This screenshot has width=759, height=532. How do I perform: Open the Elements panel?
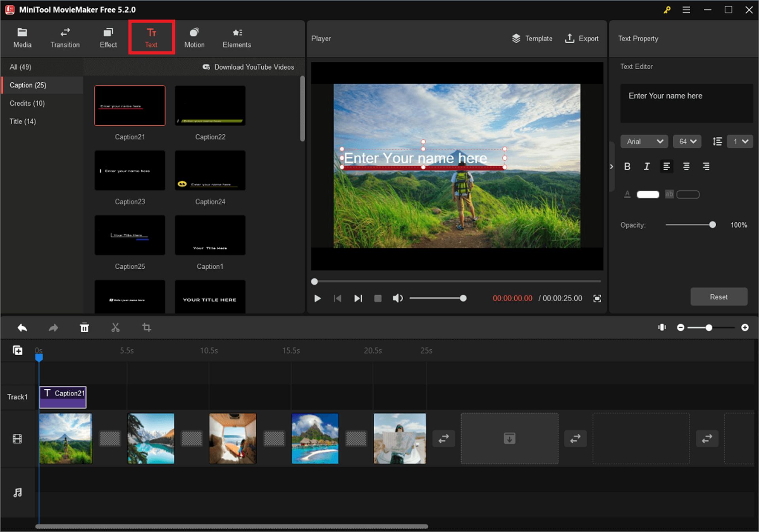pyautogui.click(x=237, y=38)
